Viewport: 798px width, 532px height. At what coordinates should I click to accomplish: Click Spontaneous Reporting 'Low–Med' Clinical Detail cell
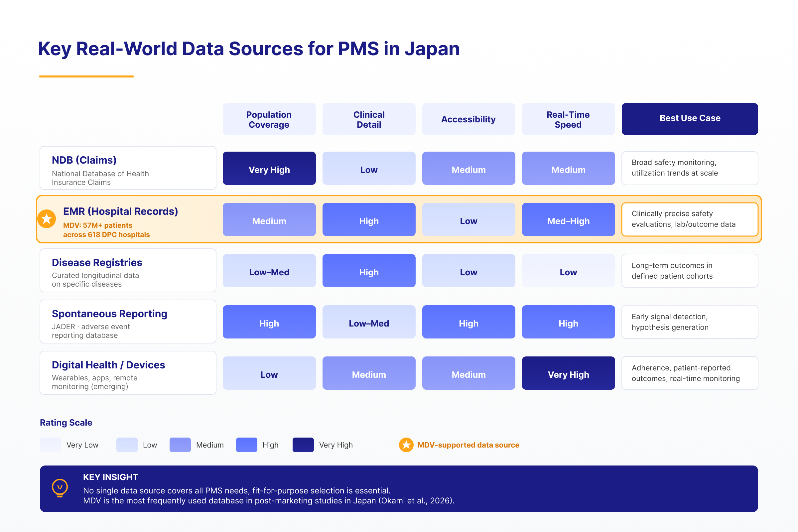(369, 322)
